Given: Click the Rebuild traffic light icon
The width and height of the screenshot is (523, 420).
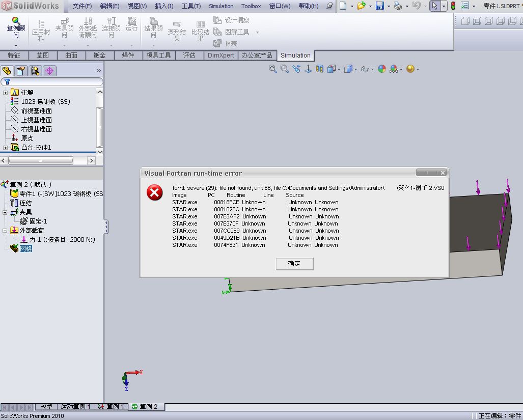Looking at the screenshot, I should click(453, 6).
